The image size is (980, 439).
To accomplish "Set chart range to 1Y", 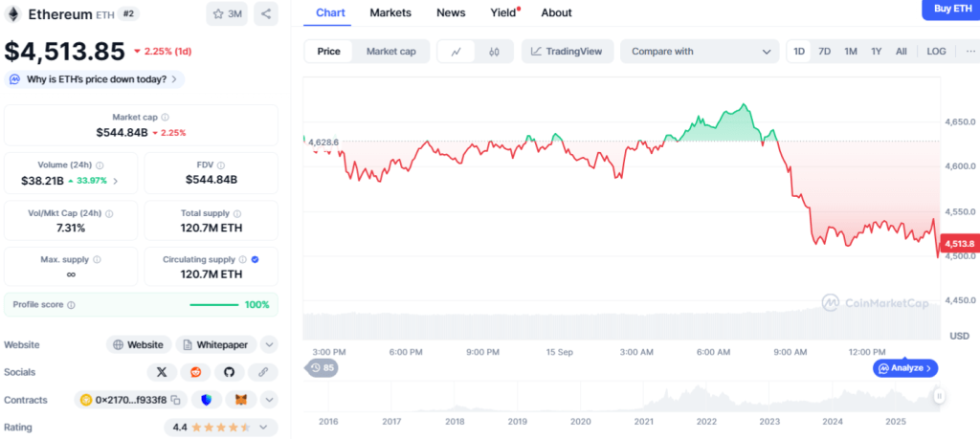I will click(x=877, y=52).
